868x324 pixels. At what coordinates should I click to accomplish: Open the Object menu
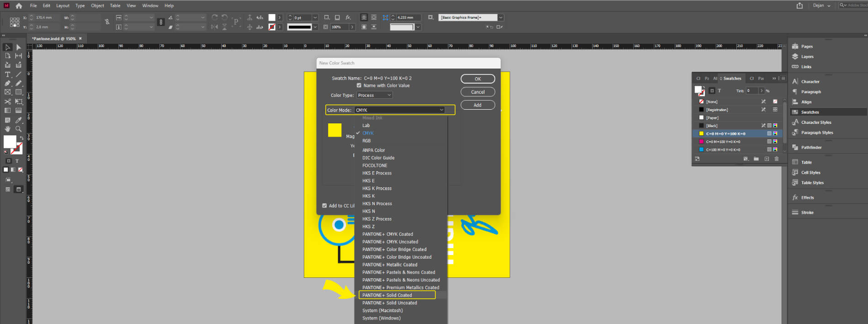pos(97,5)
